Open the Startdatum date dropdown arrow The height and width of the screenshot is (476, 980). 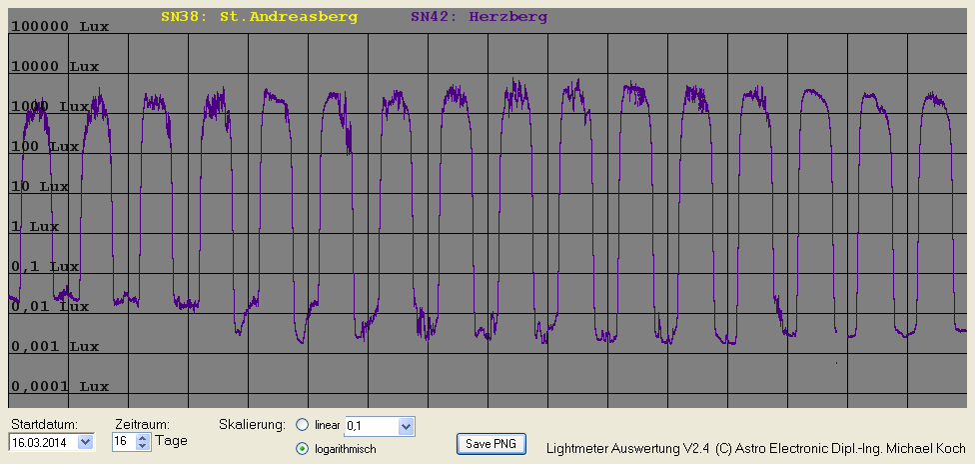click(x=86, y=442)
